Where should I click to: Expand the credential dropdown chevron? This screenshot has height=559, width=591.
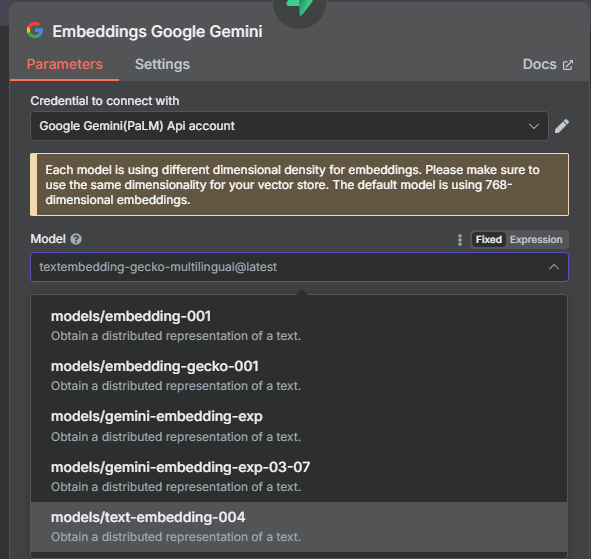coord(533,126)
